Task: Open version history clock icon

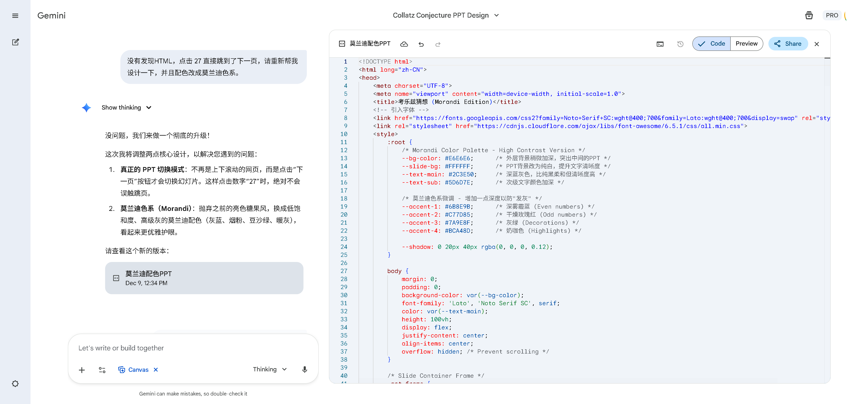Action: pos(680,44)
